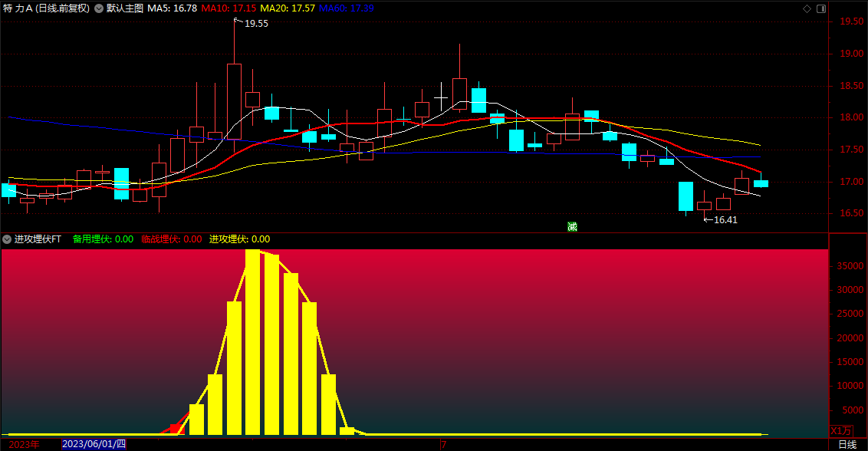Image resolution: width=868 pixels, height=451 pixels.
Task: Open the main chart indicator dropdown next to 默认主图
Action: 99,8
